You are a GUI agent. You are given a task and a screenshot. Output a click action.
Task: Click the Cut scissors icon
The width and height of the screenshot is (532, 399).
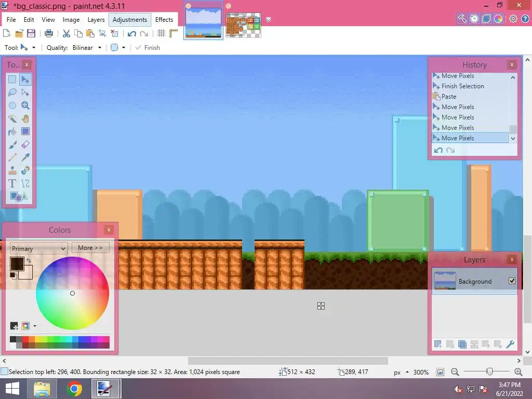pos(66,33)
